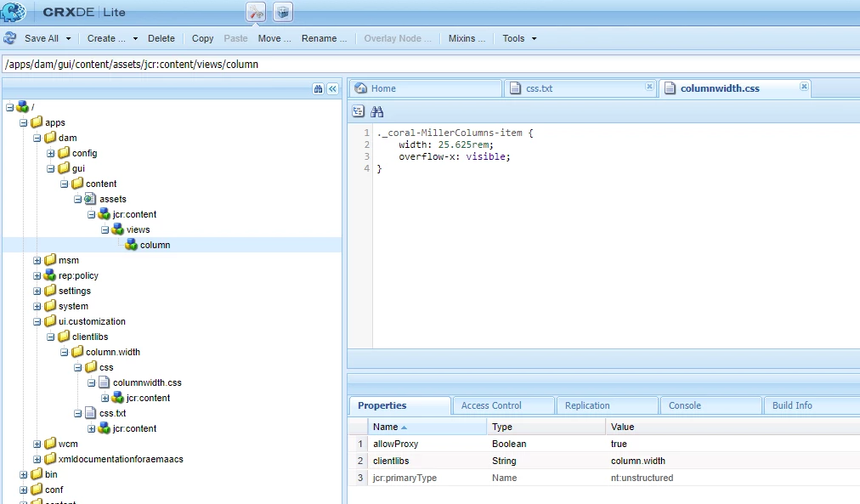Click the column.width value cell
The image size is (860, 504).
pos(733,461)
